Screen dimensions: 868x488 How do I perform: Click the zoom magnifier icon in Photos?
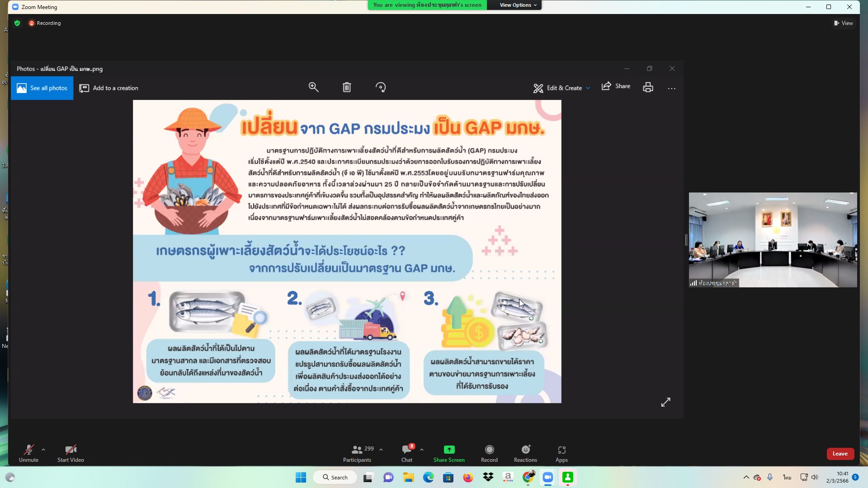pos(313,87)
